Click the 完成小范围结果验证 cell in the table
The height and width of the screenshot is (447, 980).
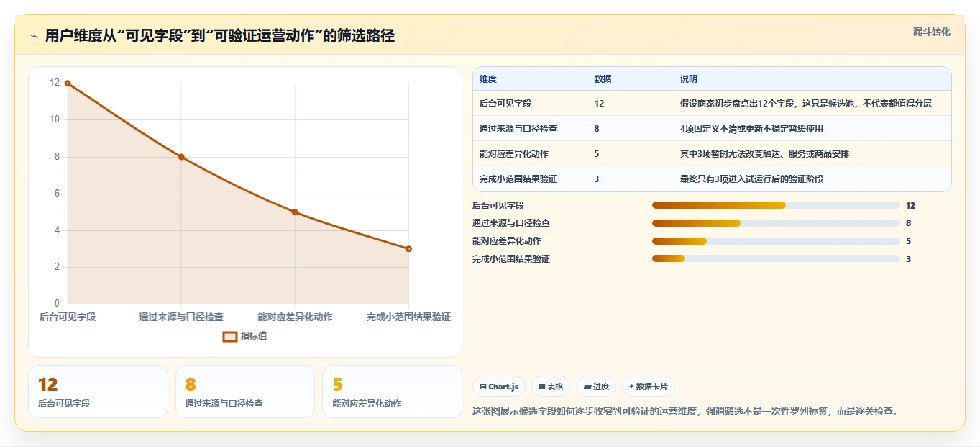518,179
